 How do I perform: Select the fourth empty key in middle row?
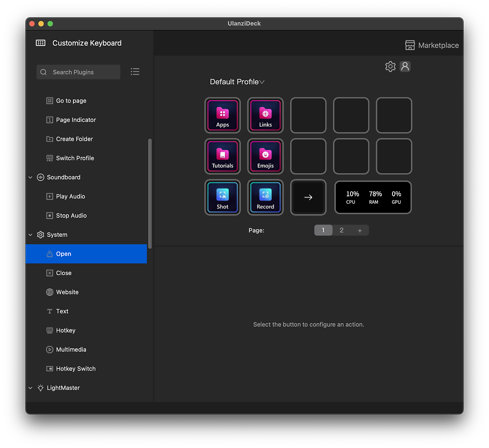[x=351, y=156]
